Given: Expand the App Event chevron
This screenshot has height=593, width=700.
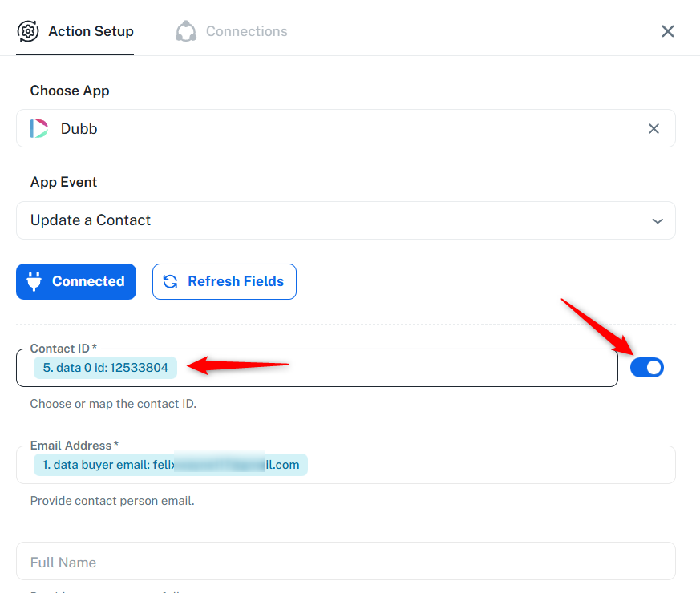Looking at the screenshot, I should click(x=658, y=220).
